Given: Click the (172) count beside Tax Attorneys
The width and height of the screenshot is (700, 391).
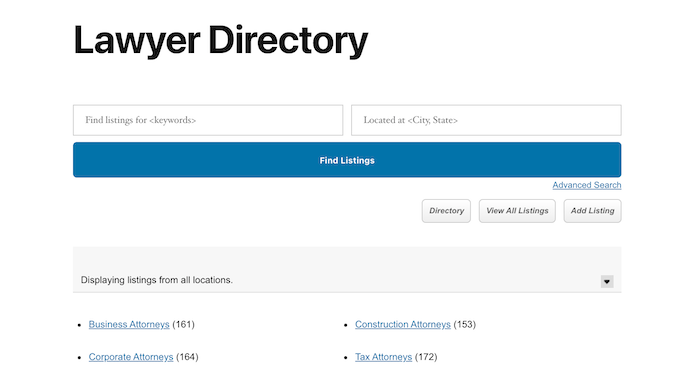Looking at the screenshot, I should [x=426, y=357].
